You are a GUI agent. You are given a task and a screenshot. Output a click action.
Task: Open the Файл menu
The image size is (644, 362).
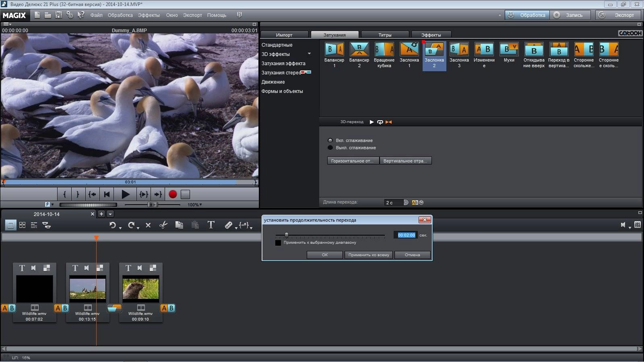point(96,15)
